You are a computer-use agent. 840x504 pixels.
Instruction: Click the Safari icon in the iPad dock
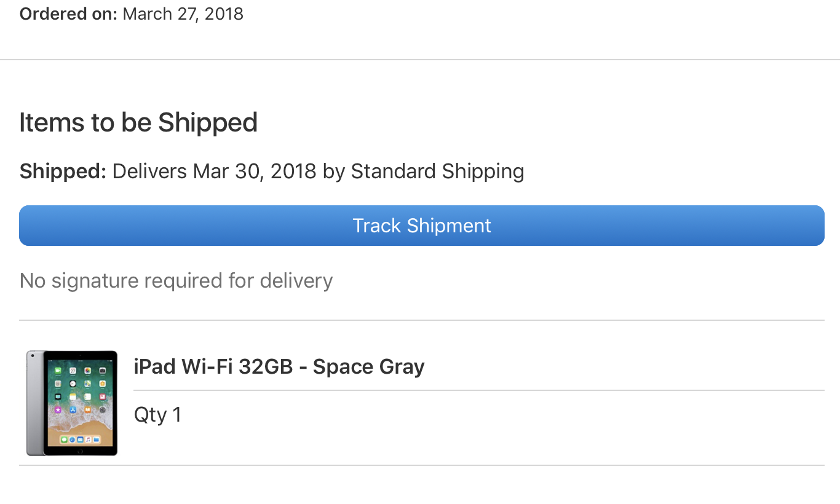[x=71, y=439]
